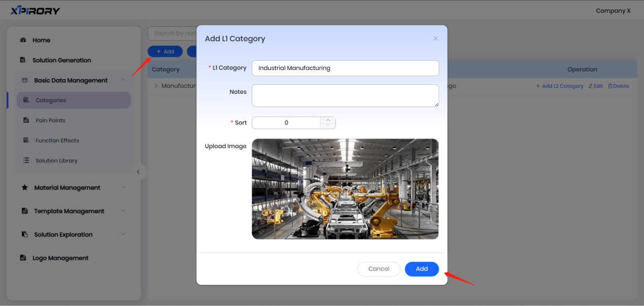This screenshot has width=644, height=306.
Task: Click the Solution Generation sidebar icon
Action: [23, 60]
